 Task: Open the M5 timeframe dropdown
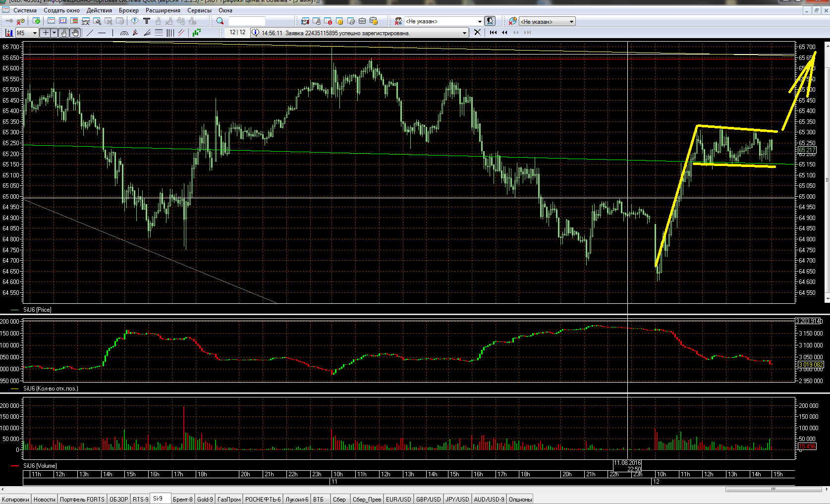[x=27, y=33]
